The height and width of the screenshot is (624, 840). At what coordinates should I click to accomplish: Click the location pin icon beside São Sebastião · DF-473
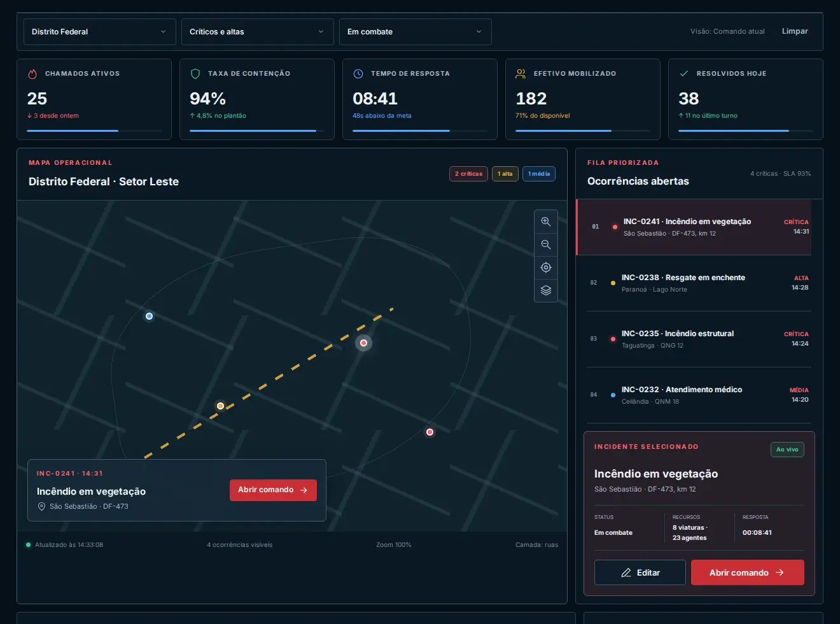[x=42, y=506]
